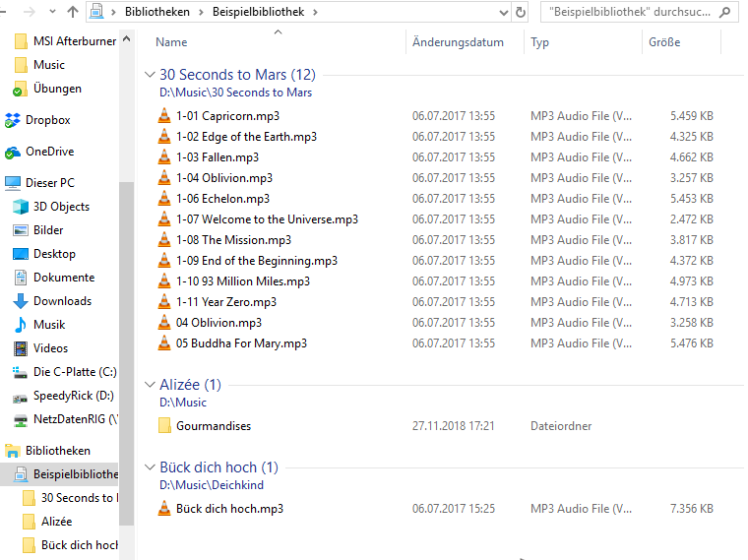Image resolution: width=748 pixels, height=560 pixels.
Task: Click the Dropbox icon in the navigation pane
Action: tap(13, 120)
